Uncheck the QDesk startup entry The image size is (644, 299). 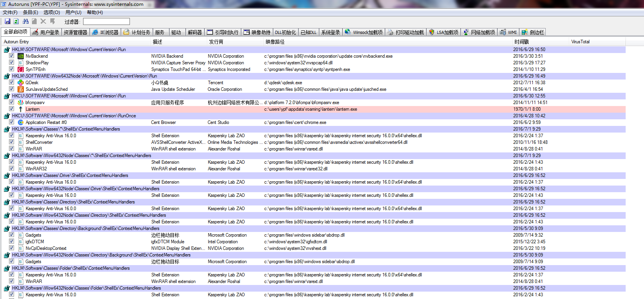tap(12, 82)
